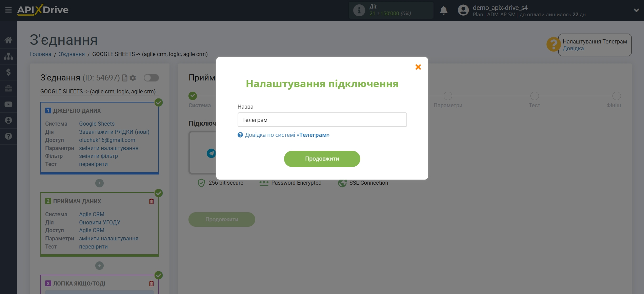Click the ЛОГІКА ЯКЩО/ТОДІ header
The height and width of the screenshot is (294, 644).
(x=79, y=284)
